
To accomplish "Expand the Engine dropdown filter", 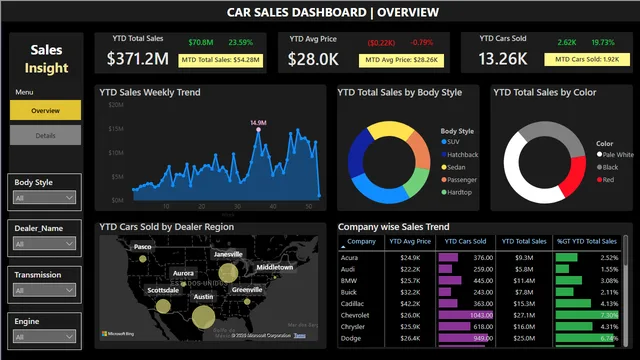I will [x=44, y=337].
